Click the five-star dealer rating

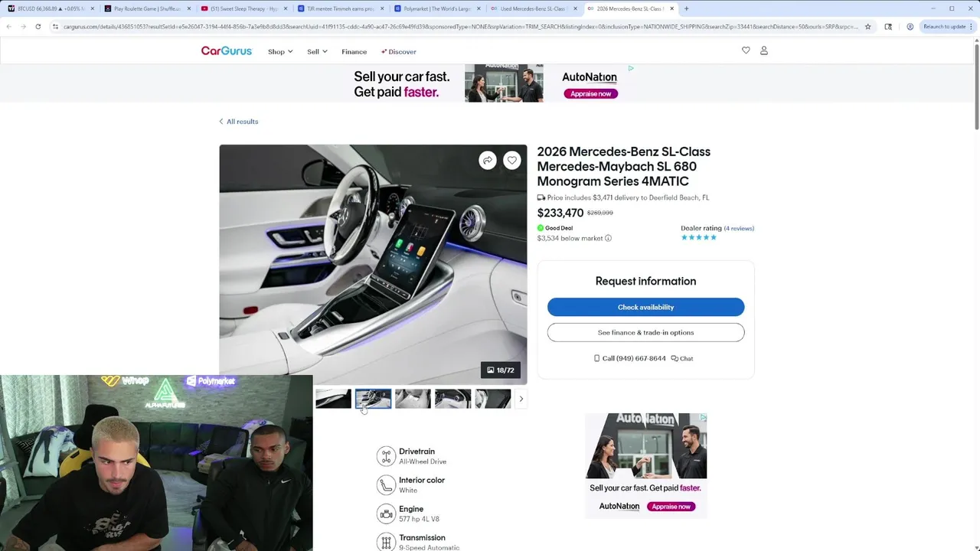point(699,237)
